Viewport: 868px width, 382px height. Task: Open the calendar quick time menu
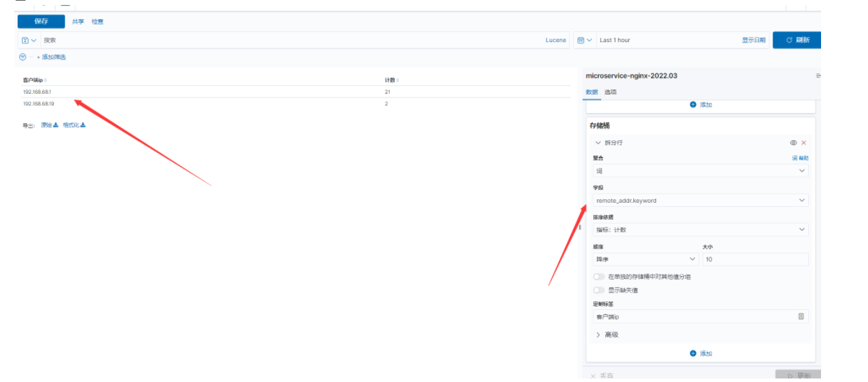pos(584,41)
